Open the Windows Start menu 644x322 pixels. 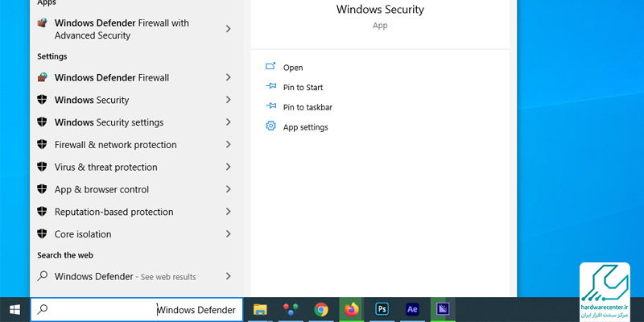coord(15,309)
